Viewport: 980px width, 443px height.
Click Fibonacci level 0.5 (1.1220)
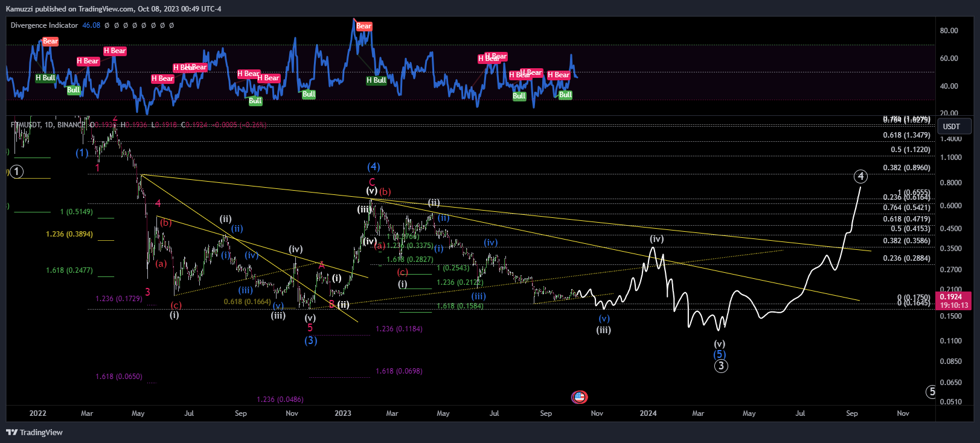pos(911,150)
